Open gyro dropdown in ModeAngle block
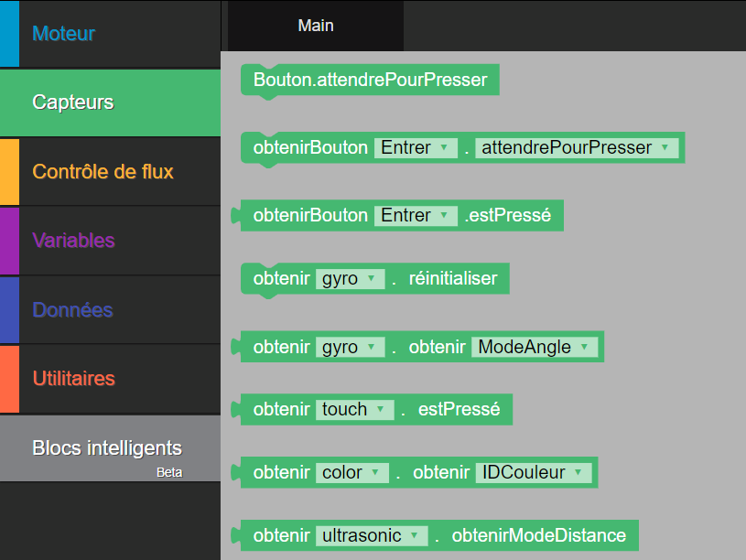 tap(350, 347)
